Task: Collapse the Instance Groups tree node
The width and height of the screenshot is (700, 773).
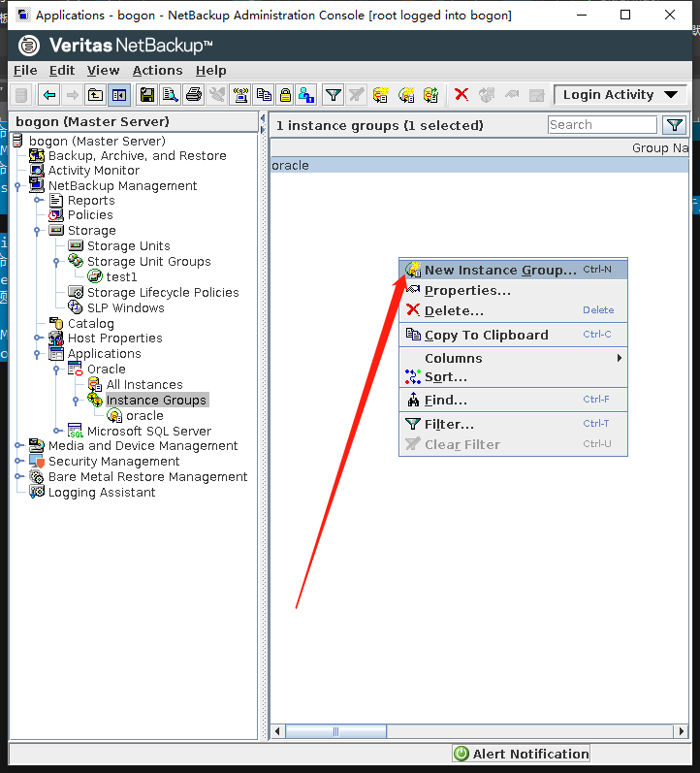Action: point(76,401)
